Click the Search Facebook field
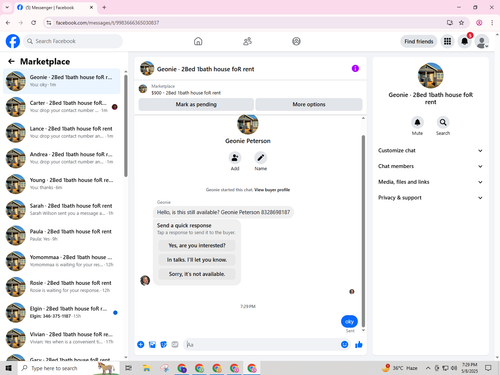Image resolution: width=500 pixels, height=375 pixels. pos(73,41)
